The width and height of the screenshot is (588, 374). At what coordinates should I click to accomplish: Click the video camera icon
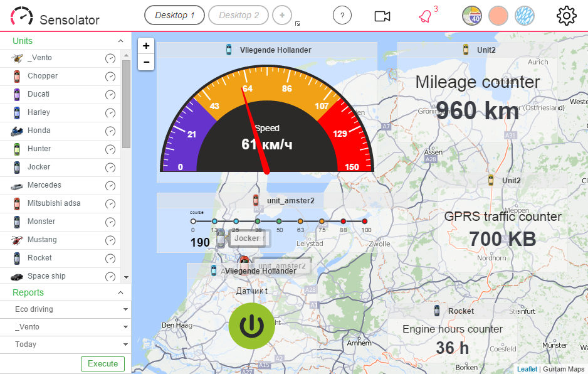(382, 16)
